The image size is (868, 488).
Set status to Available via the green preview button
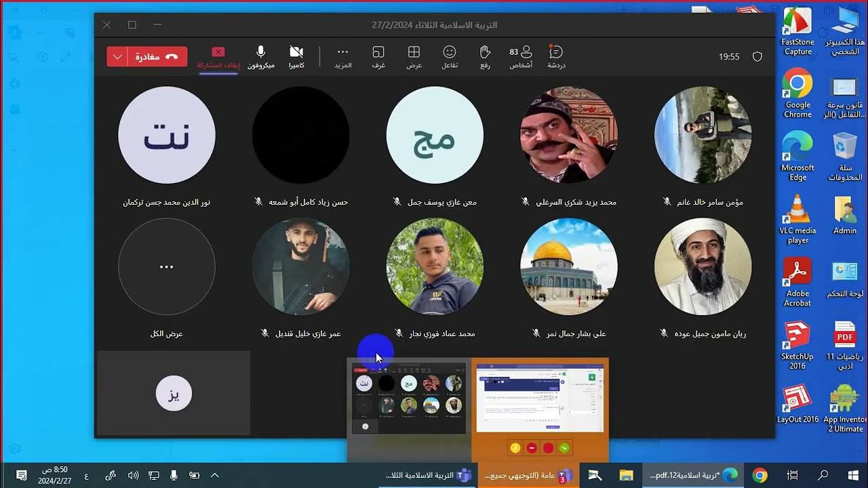click(x=564, y=448)
